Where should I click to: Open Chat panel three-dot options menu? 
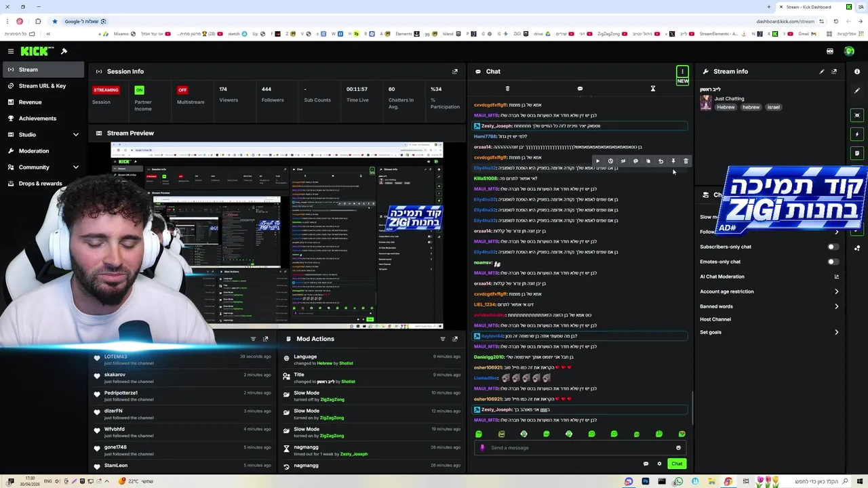pos(682,71)
